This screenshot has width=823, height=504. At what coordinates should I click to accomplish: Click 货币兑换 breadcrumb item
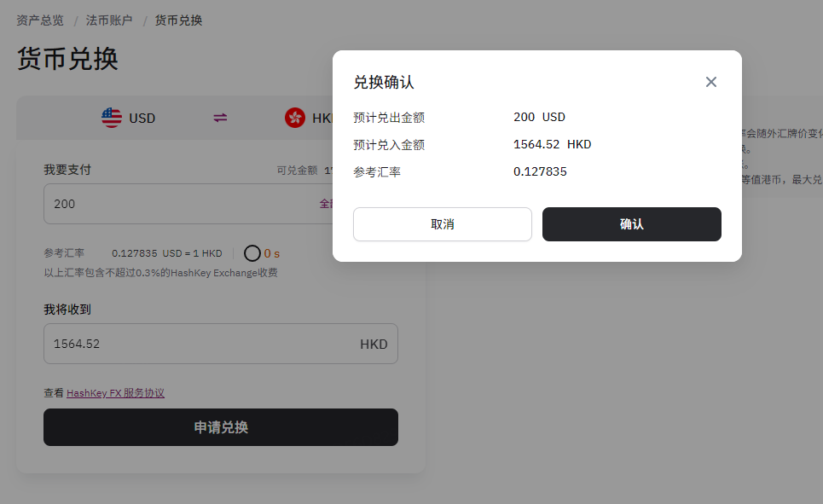pos(178,20)
